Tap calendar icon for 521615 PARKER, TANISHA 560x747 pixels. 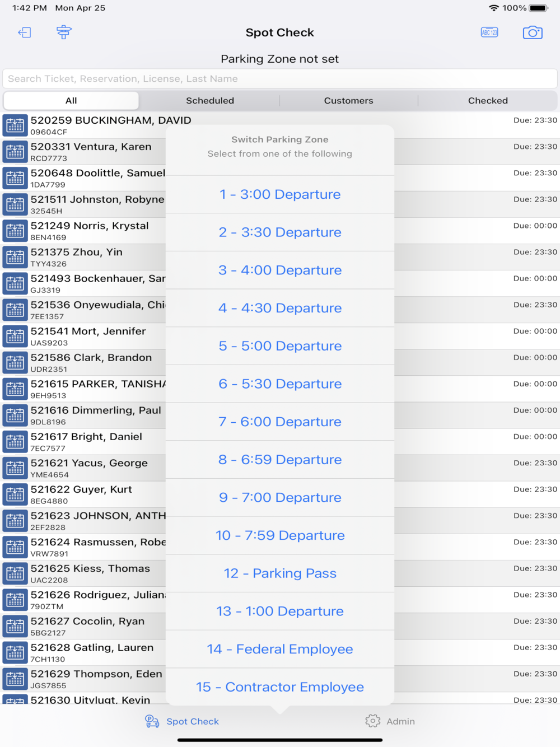click(15, 389)
